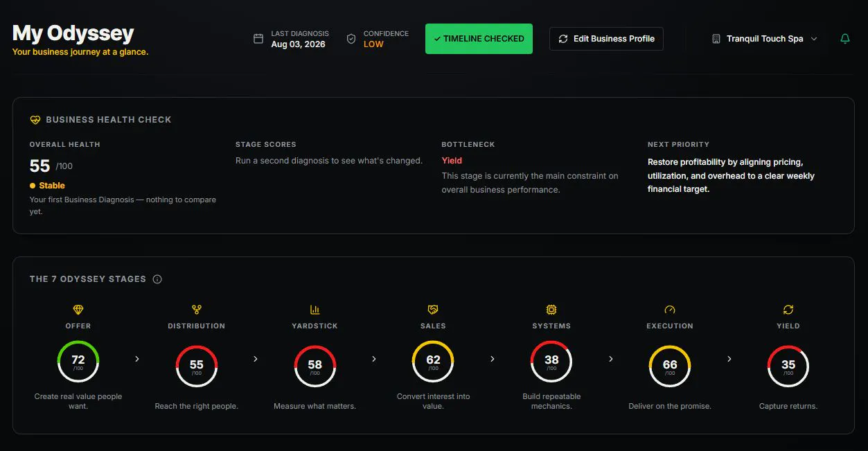Click the Bottleneck heading

(468, 145)
